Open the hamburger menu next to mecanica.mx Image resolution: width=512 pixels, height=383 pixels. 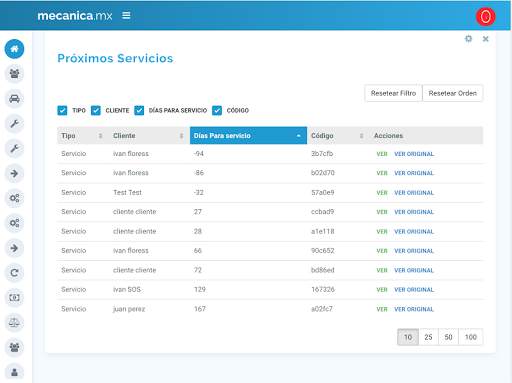point(126,15)
